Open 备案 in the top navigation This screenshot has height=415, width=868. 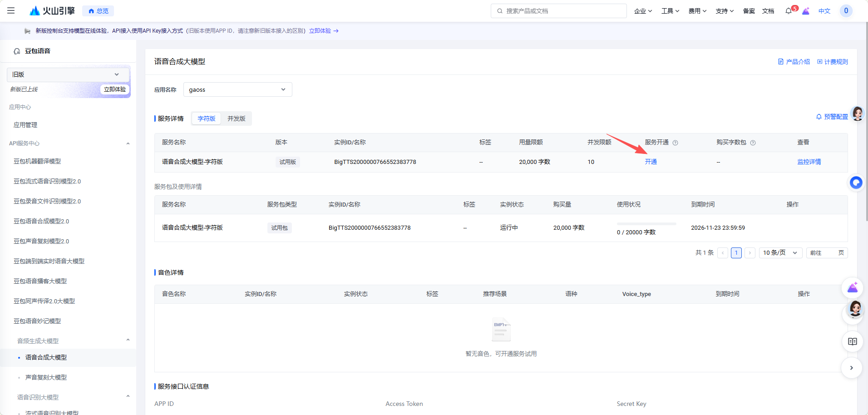[x=749, y=11]
